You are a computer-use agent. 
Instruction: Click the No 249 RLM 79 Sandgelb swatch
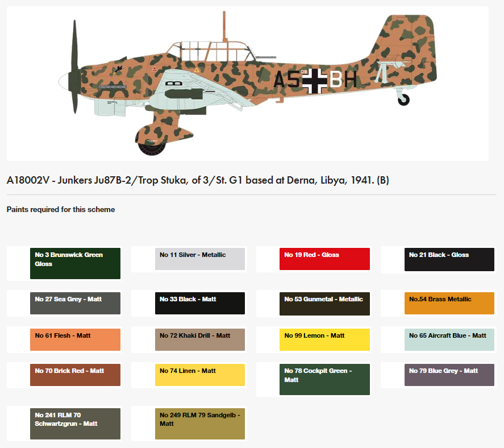200,424
